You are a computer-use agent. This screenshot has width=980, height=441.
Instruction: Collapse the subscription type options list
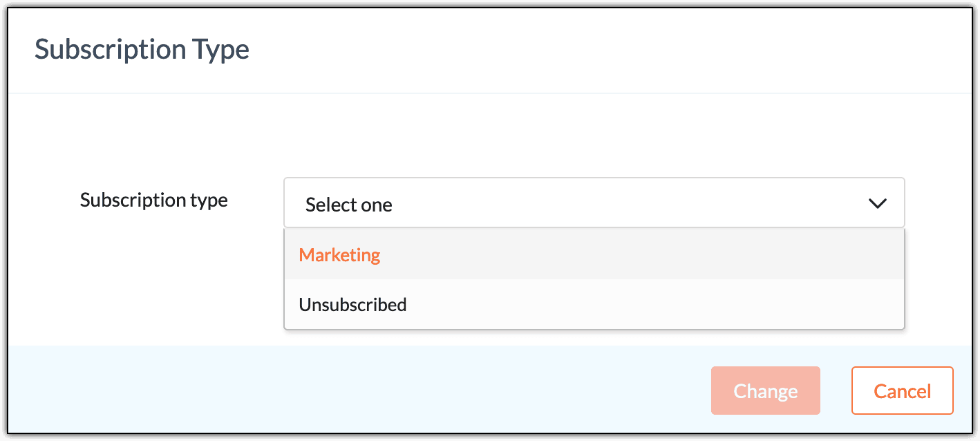(x=877, y=204)
